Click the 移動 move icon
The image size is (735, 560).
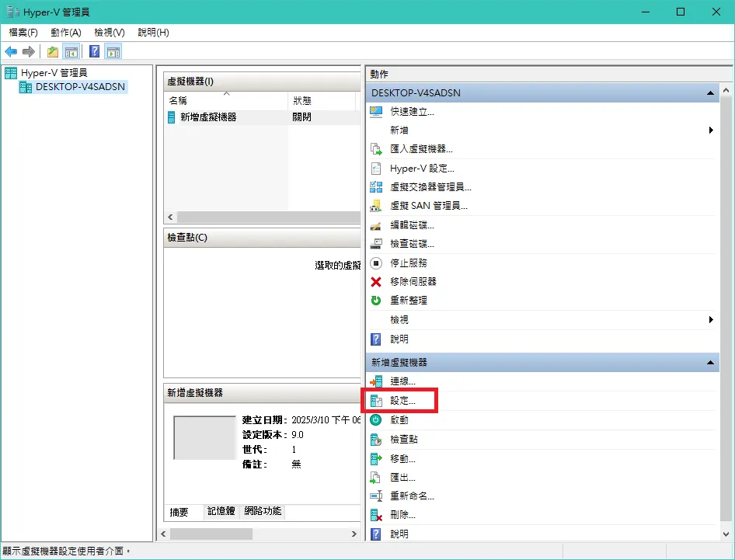[376, 458]
